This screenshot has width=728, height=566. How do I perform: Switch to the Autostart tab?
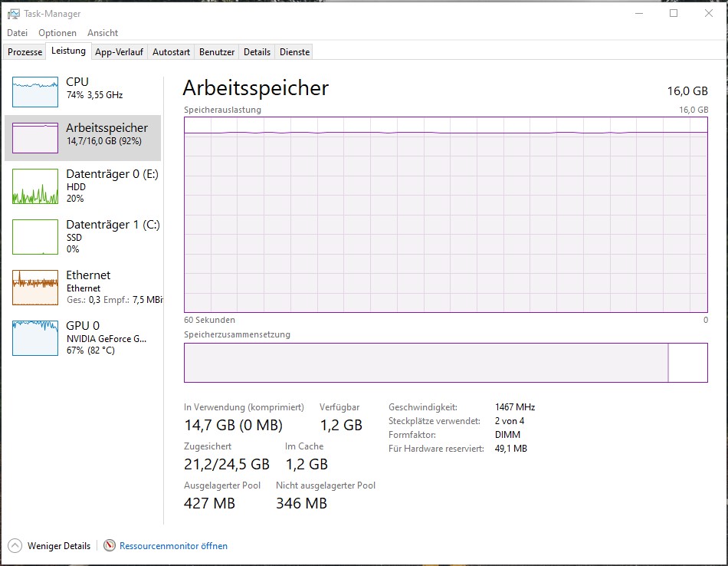click(170, 51)
